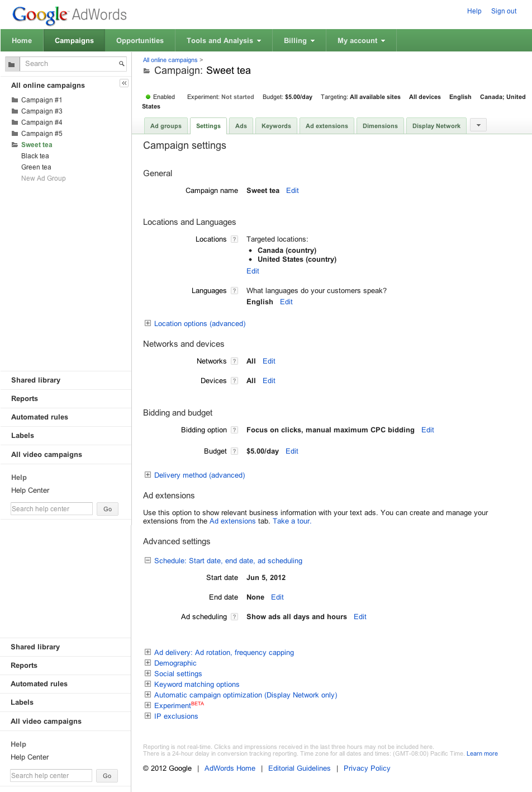Click the help icon beside Devices

tap(235, 381)
